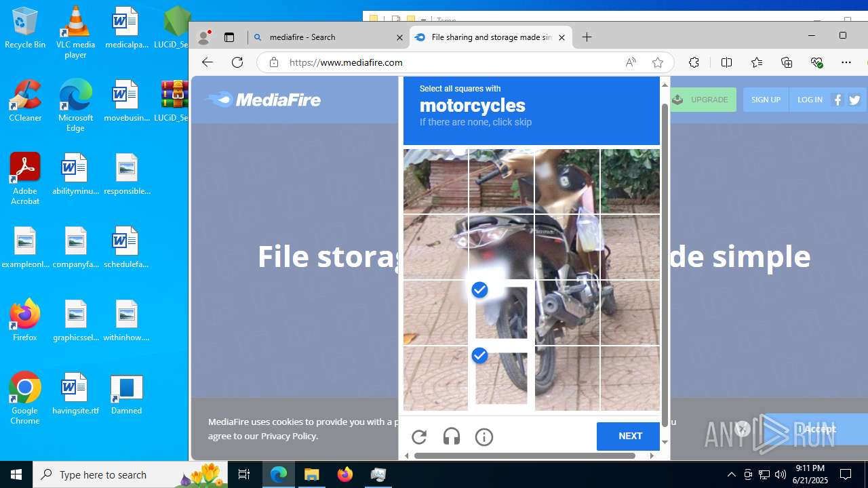868x488 pixels.
Task: Open Firefox from taskbar
Action: [345, 474]
